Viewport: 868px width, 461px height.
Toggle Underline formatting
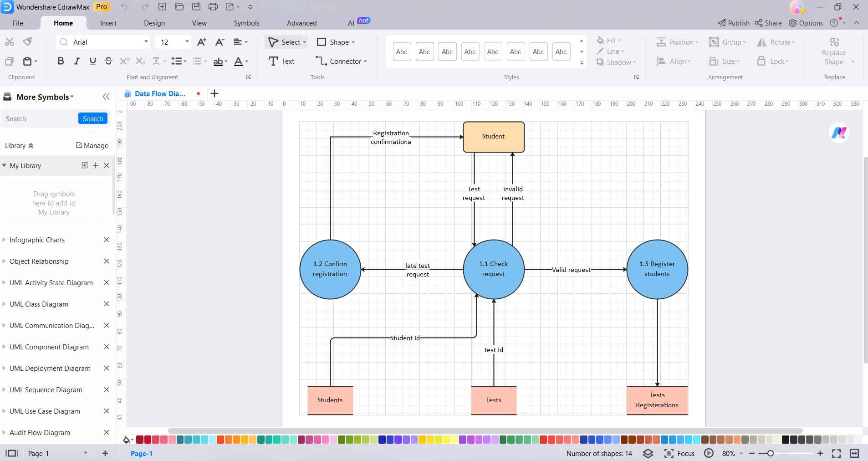[92, 61]
